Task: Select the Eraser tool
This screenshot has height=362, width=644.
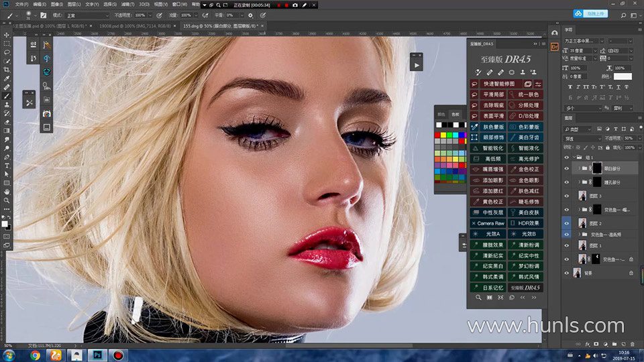Action: click(x=7, y=122)
